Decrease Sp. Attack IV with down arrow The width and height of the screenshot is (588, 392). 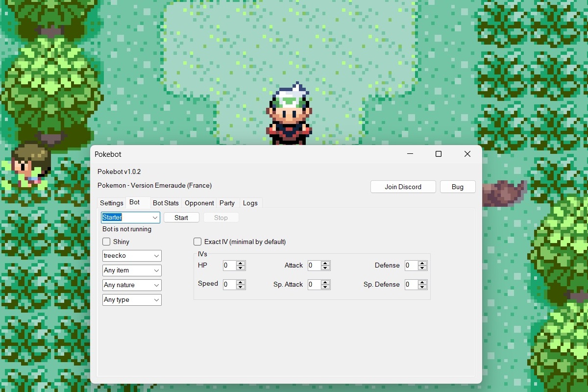(x=325, y=287)
